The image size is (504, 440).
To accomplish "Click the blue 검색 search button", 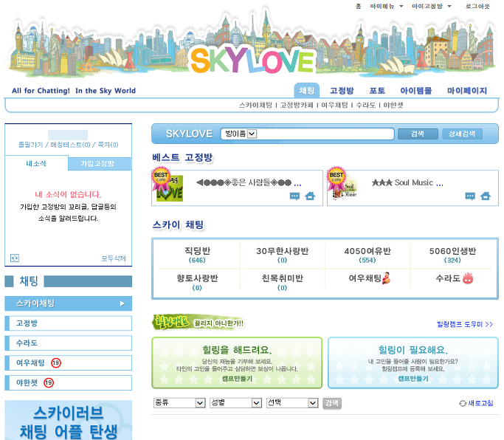I will click(x=418, y=134).
